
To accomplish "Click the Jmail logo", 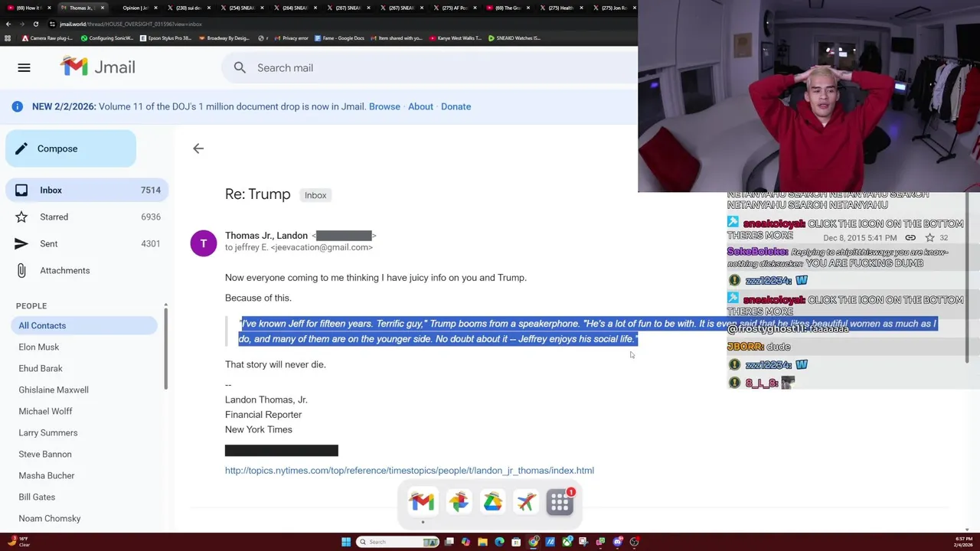I will click(98, 67).
